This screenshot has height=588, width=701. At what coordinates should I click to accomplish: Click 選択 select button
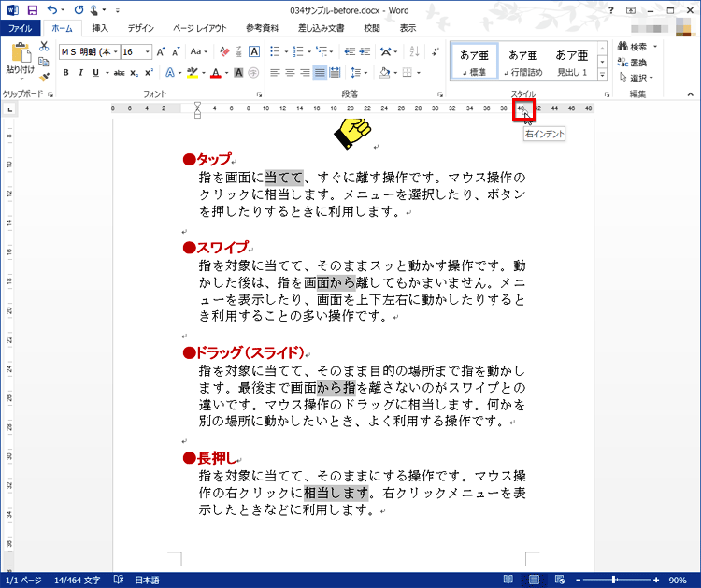(636, 78)
